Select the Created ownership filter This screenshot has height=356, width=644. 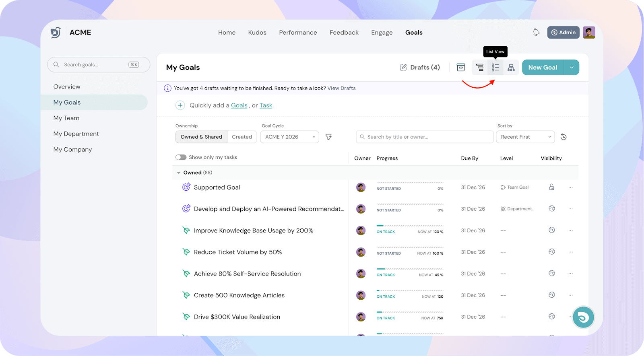242,137
